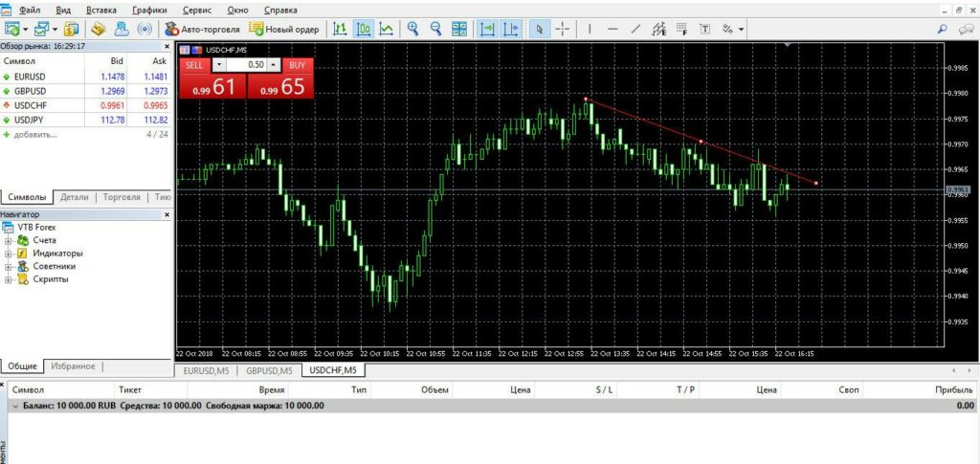Select the horizontal line drawing tool
The image size is (980, 464).
tap(612, 29)
